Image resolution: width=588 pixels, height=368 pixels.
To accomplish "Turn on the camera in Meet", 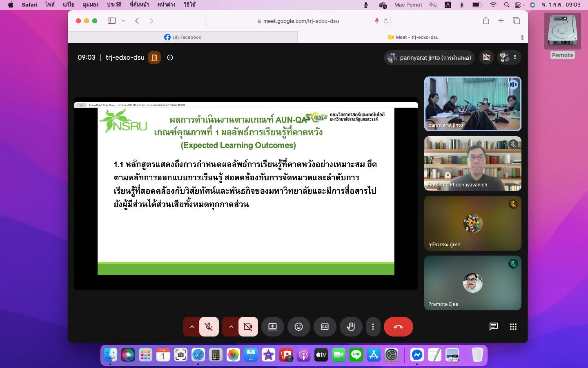I will pos(248,327).
